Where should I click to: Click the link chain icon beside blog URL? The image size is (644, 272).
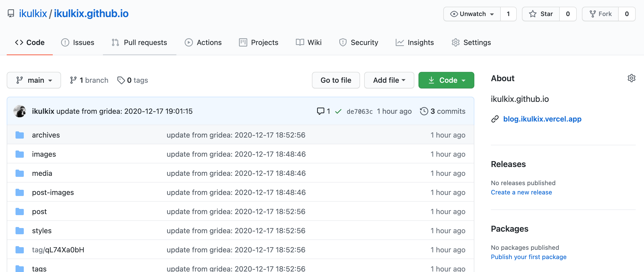tap(495, 119)
